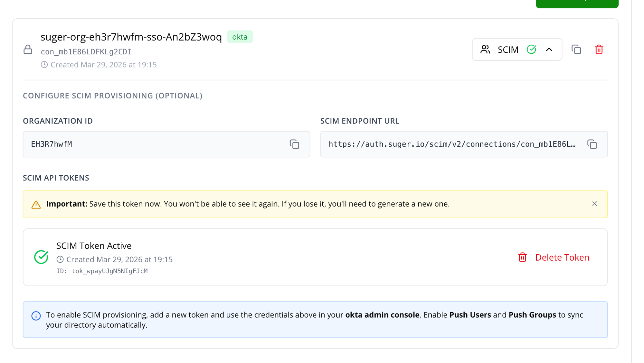Click the green button at top right

coord(577,3)
